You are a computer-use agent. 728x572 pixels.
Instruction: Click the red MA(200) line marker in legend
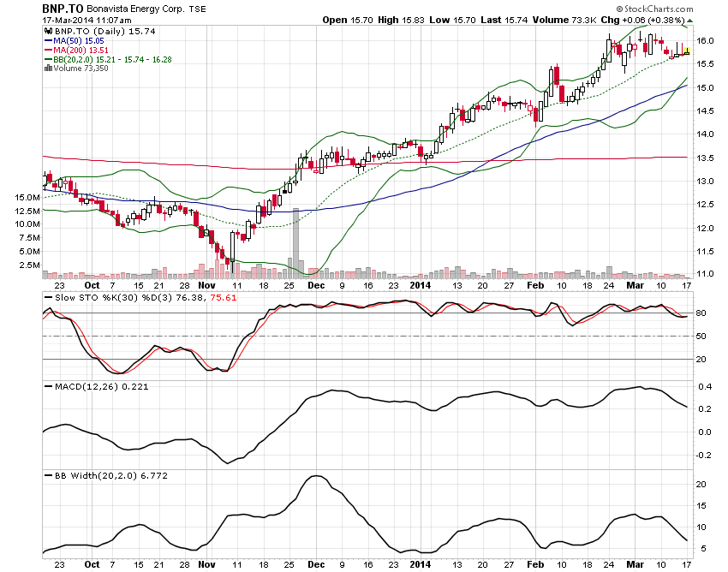click(48, 51)
